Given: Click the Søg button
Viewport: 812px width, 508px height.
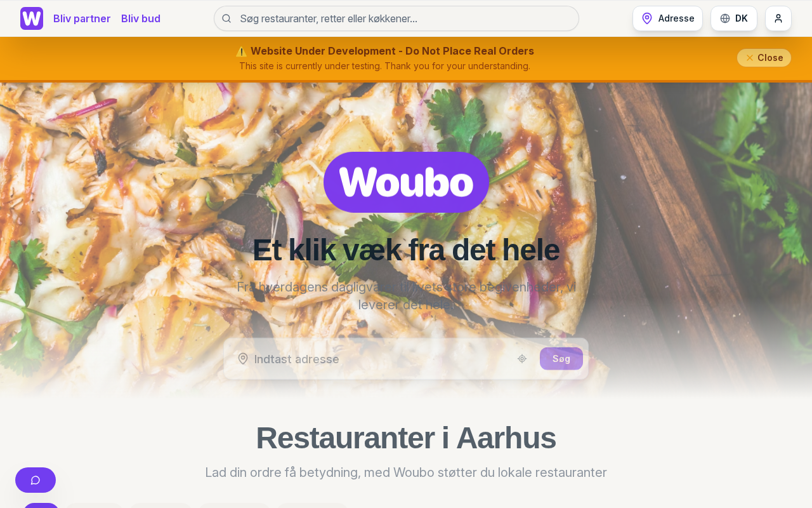Looking at the screenshot, I should click(561, 359).
